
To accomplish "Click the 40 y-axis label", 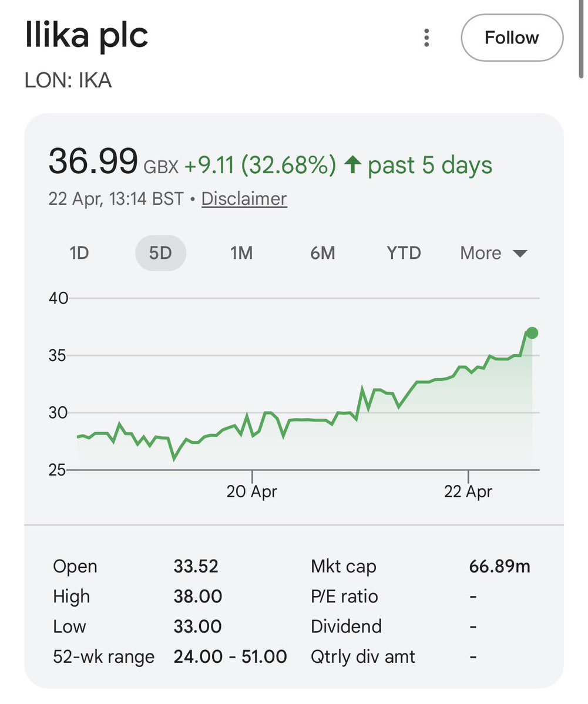I will [58, 298].
